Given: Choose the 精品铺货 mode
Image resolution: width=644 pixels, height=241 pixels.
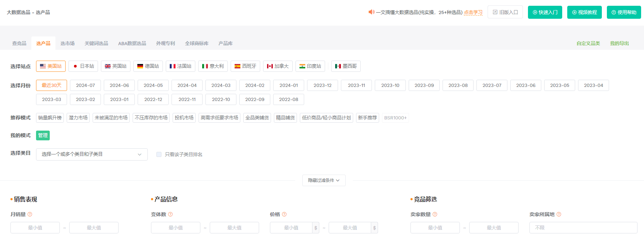Looking at the screenshot, I should [285, 118].
